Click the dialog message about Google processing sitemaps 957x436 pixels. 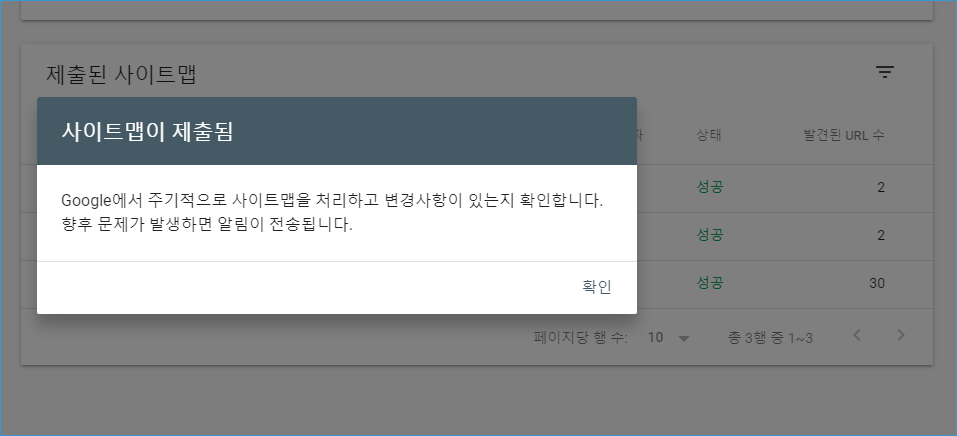[332, 213]
